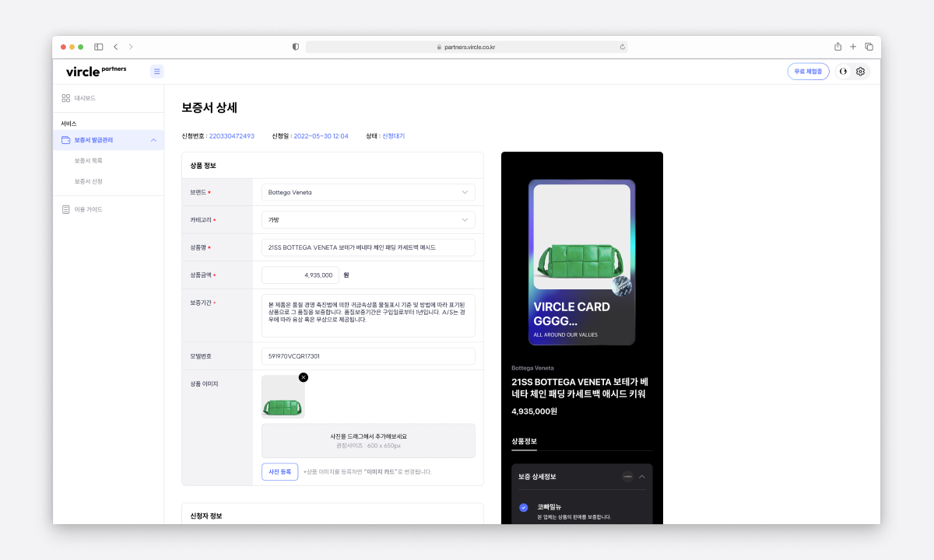Click the browser share icon
Screen dimensions: 934x560
click(838, 47)
